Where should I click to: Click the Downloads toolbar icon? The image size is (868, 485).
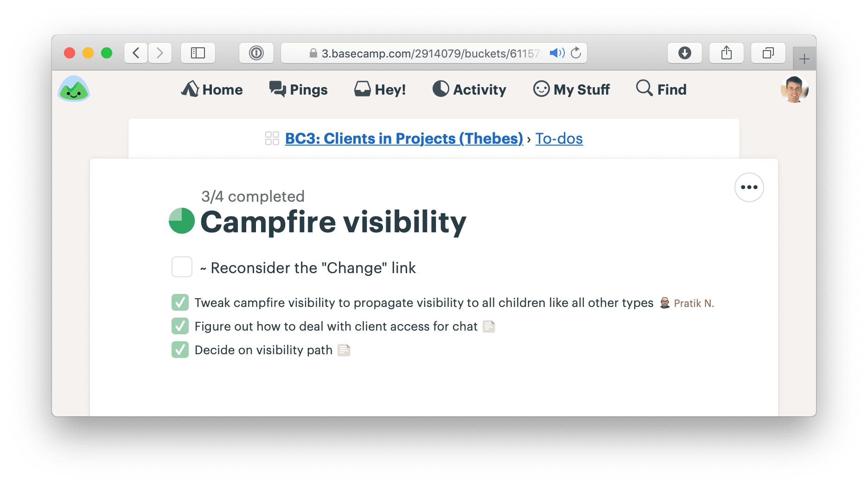[x=684, y=53]
